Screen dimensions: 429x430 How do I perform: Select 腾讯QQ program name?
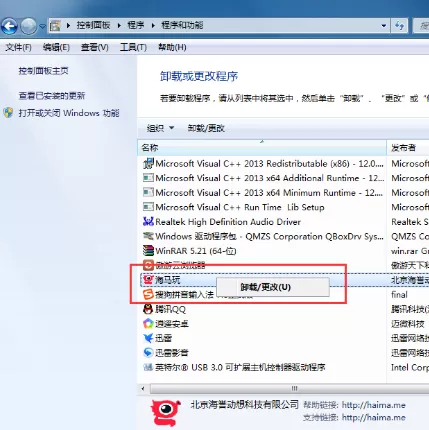pos(170,309)
